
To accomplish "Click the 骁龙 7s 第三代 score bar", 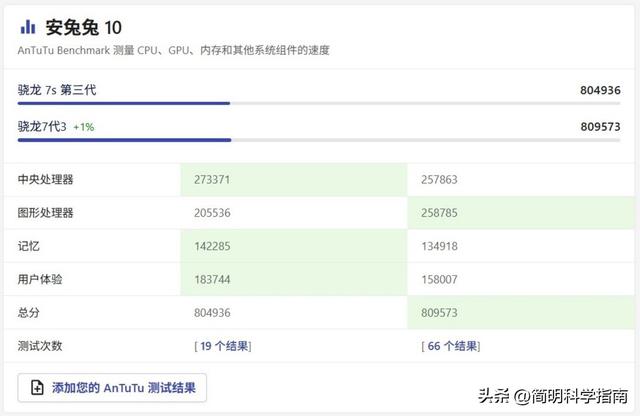I will (x=319, y=103).
